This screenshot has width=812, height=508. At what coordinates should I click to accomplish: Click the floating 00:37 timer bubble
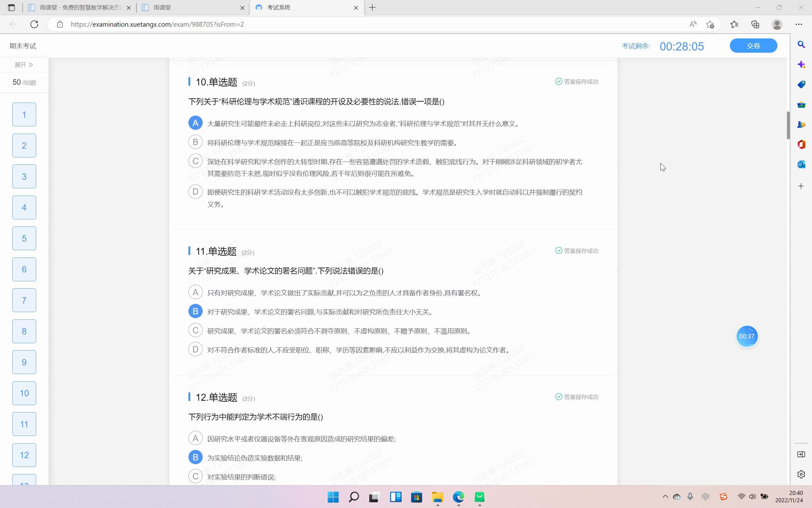point(747,336)
